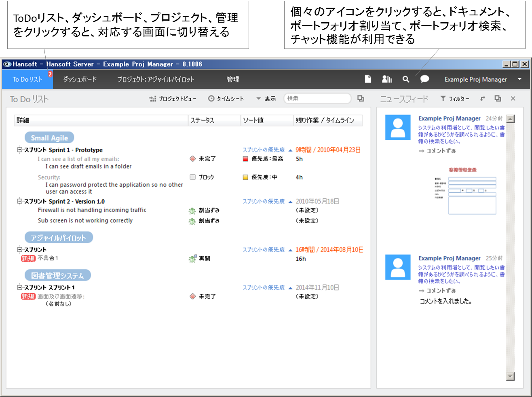Click the yellow 優先度:中 color square

245,177
